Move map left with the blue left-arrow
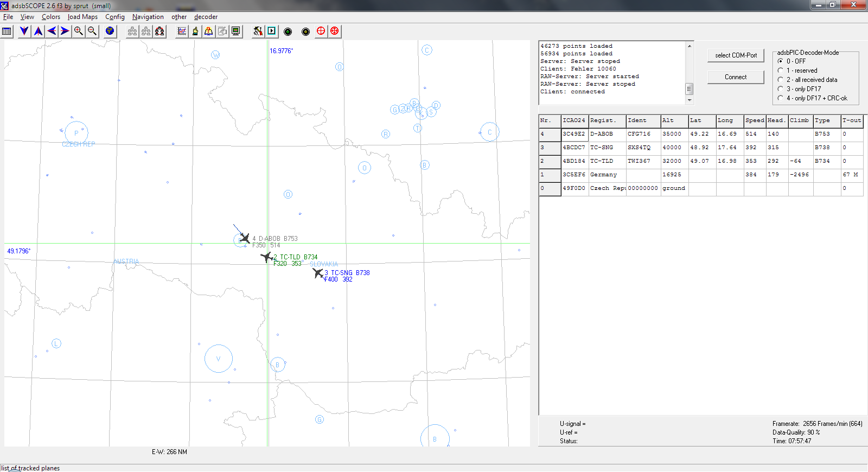This screenshot has width=868, height=472. click(52, 31)
